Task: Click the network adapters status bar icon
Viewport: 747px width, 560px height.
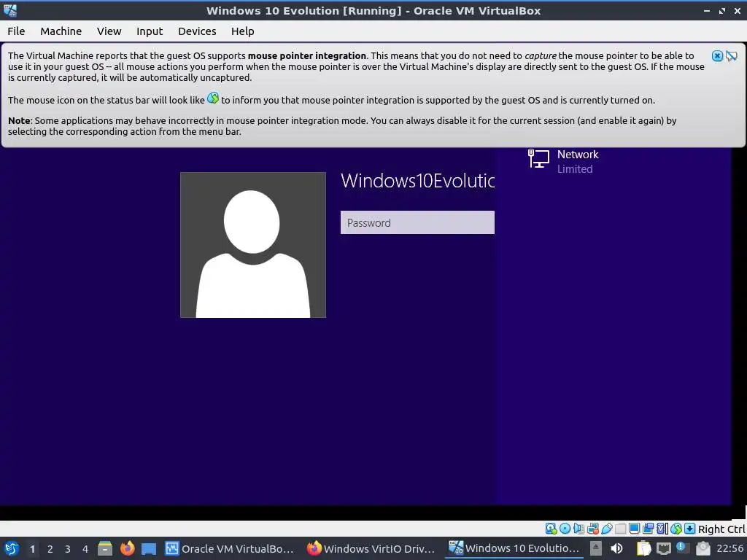Action: coord(592,529)
